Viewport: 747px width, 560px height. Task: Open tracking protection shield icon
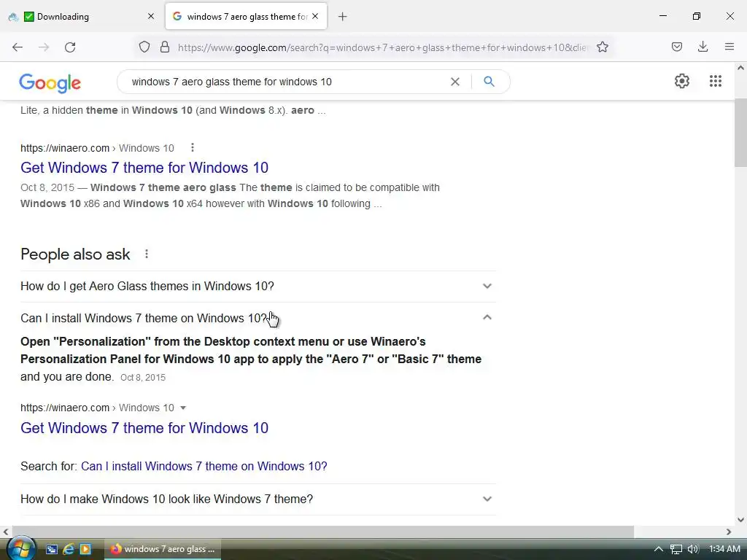tap(144, 47)
